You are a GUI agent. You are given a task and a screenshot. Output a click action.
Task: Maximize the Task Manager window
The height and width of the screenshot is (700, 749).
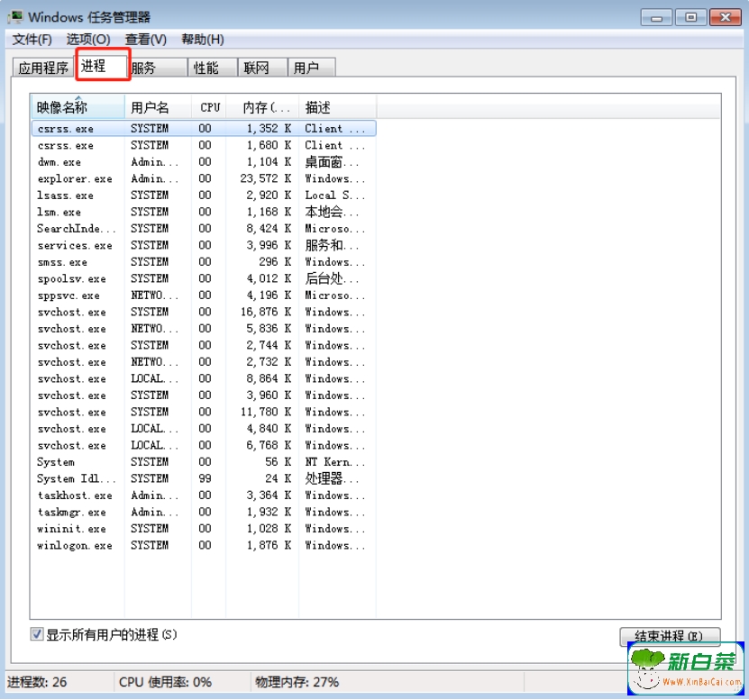pyautogui.click(x=690, y=18)
